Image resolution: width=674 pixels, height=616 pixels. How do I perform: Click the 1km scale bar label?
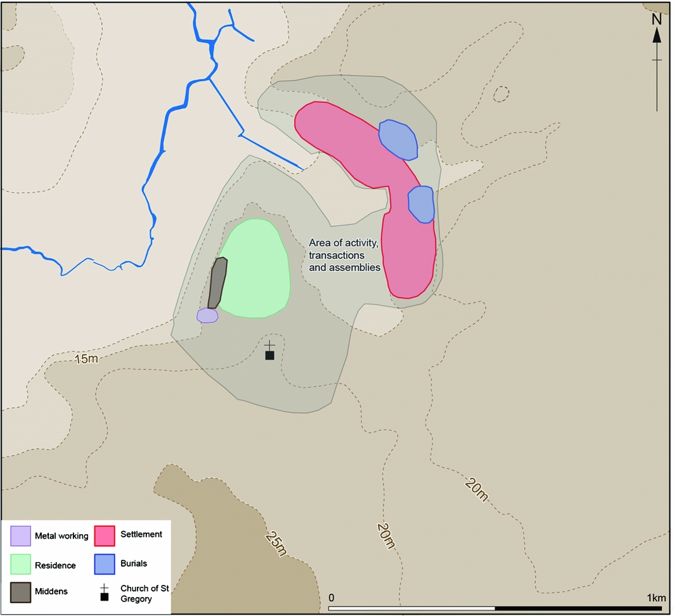click(x=656, y=598)
